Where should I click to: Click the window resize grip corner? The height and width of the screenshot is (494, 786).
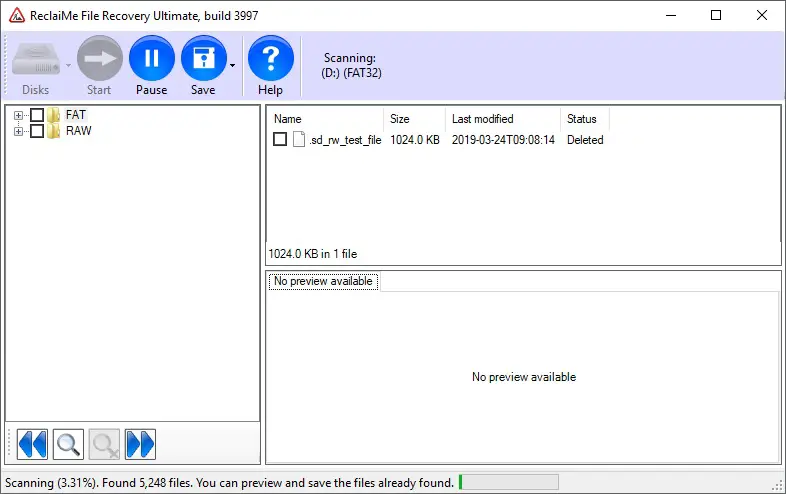pyautogui.click(x=778, y=485)
